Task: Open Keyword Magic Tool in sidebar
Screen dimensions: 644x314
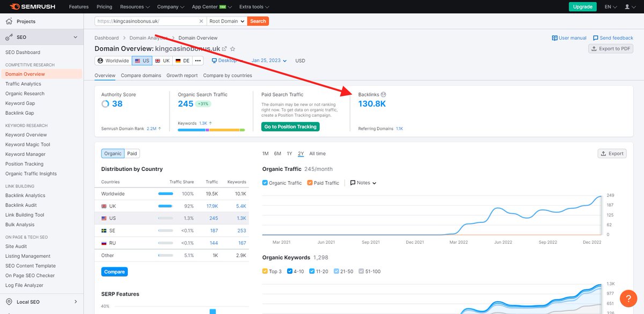Action: coord(28,145)
